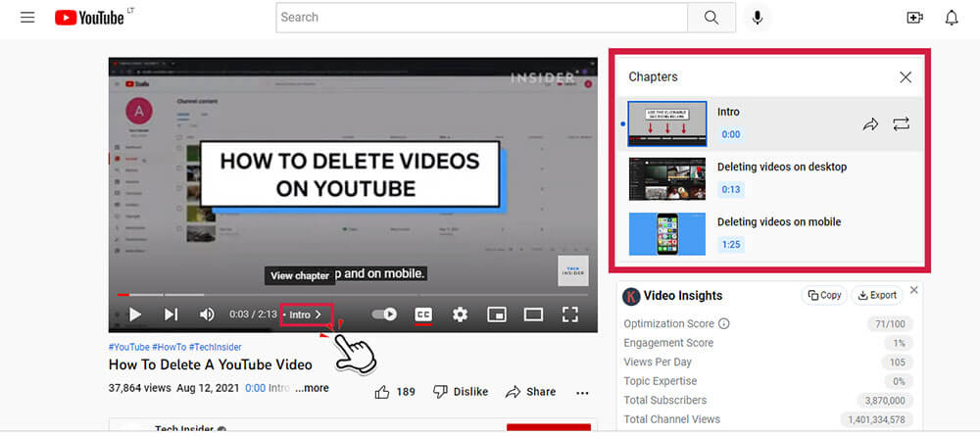980x436 pixels.
Task: Open the YouTube hamburger guide menu
Action: coord(27,18)
